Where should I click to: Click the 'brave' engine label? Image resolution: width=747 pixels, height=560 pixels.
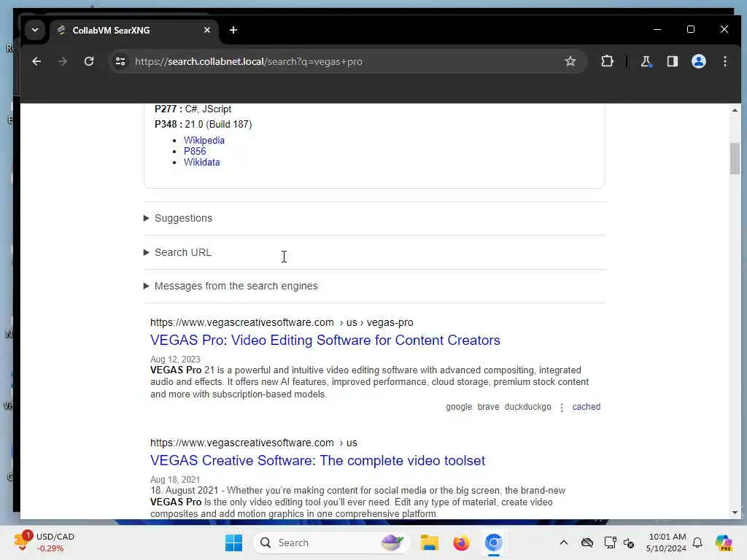coord(488,407)
